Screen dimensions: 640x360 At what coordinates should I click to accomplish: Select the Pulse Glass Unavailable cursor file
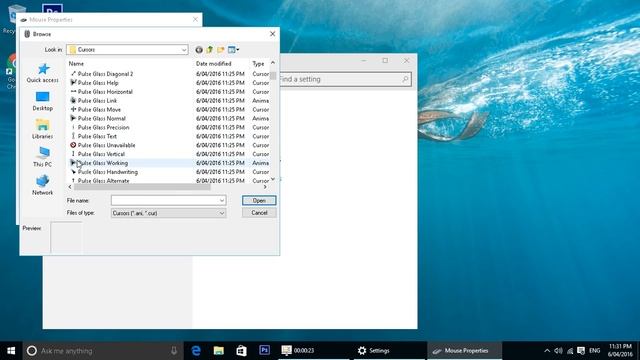107,145
